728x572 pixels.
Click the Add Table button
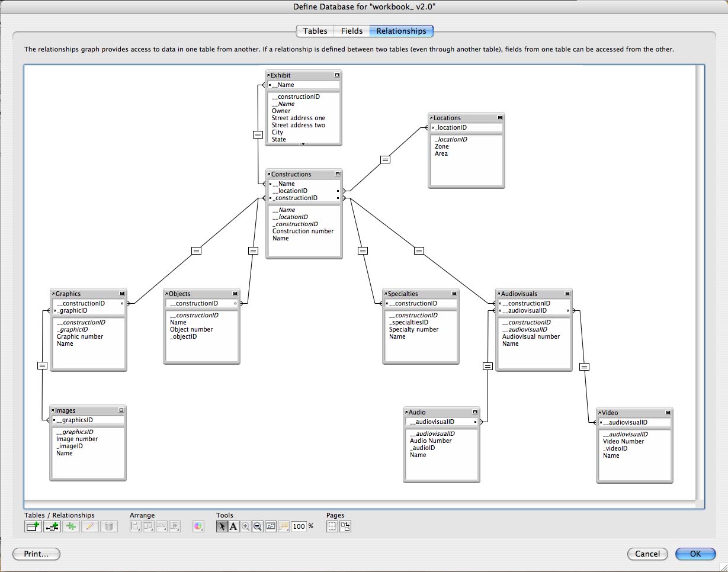coord(33,526)
